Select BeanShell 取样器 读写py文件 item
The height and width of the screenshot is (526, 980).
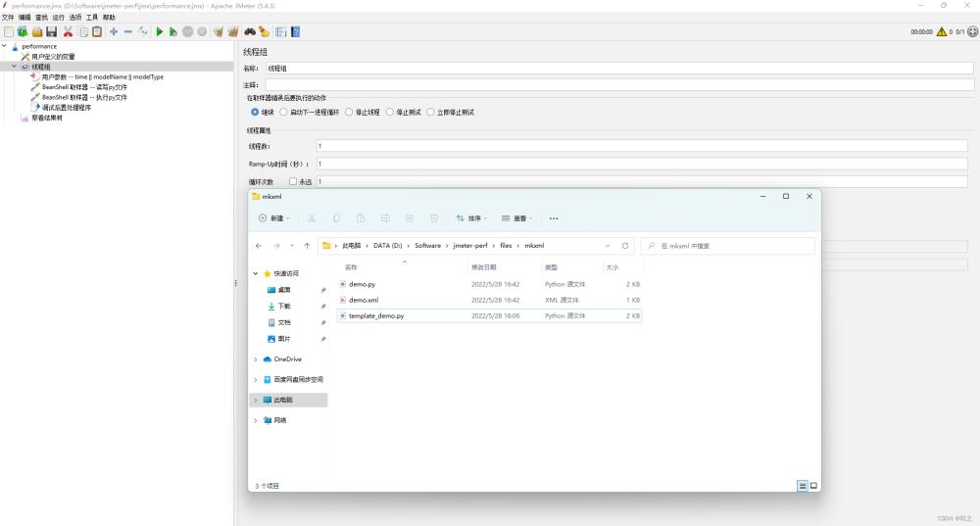(84, 87)
